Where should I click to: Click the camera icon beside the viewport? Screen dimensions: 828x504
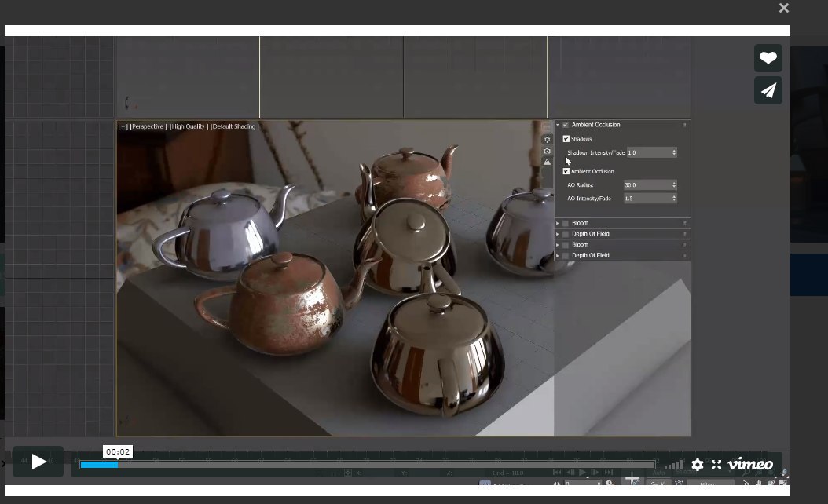(x=547, y=151)
